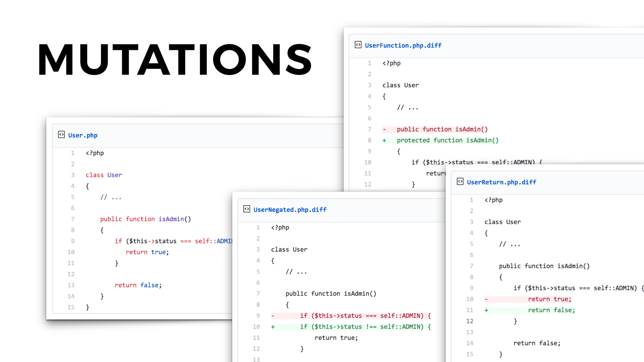Select line number 8 in UserFunction.php.diff
644x362 pixels.
(x=369, y=140)
